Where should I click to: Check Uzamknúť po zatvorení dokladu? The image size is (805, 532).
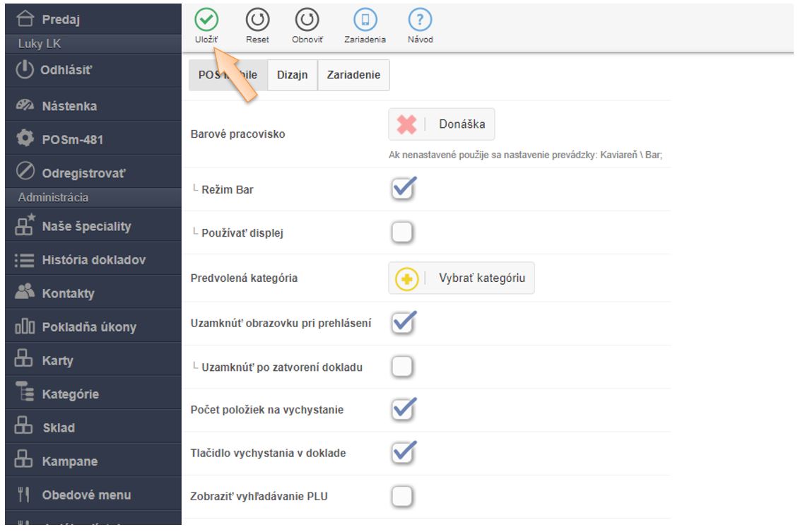(401, 366)
